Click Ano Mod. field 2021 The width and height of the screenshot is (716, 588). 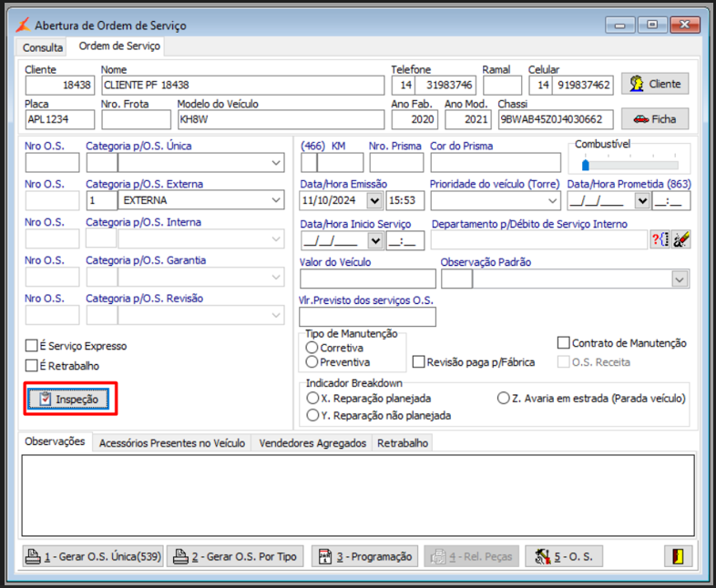click(x=468, y=119)
